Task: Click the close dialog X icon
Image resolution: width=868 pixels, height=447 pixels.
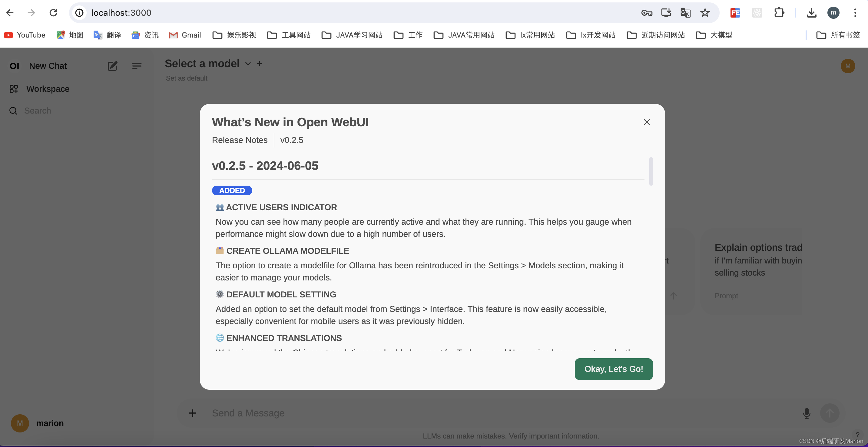Action: [646, 122]
